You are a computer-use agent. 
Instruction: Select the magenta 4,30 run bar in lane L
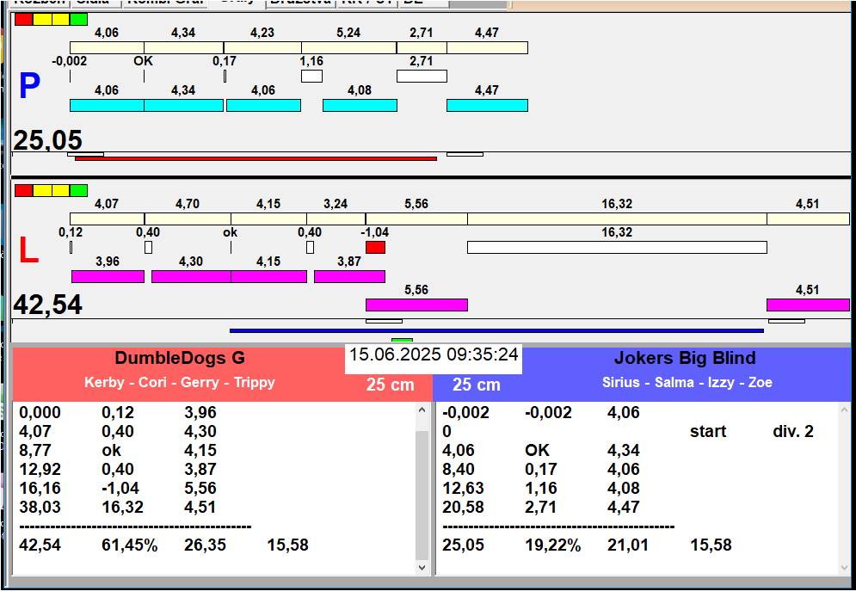[191, 276]
